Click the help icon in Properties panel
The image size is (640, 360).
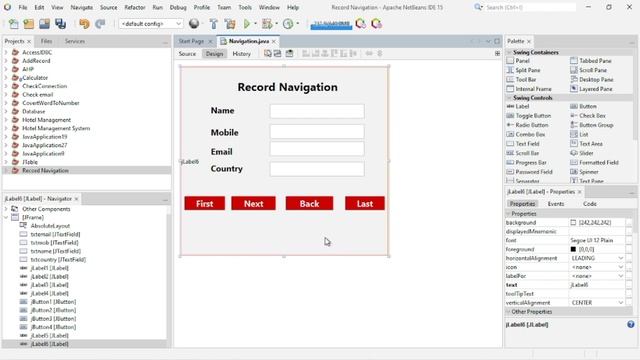(x=631, y=324)
